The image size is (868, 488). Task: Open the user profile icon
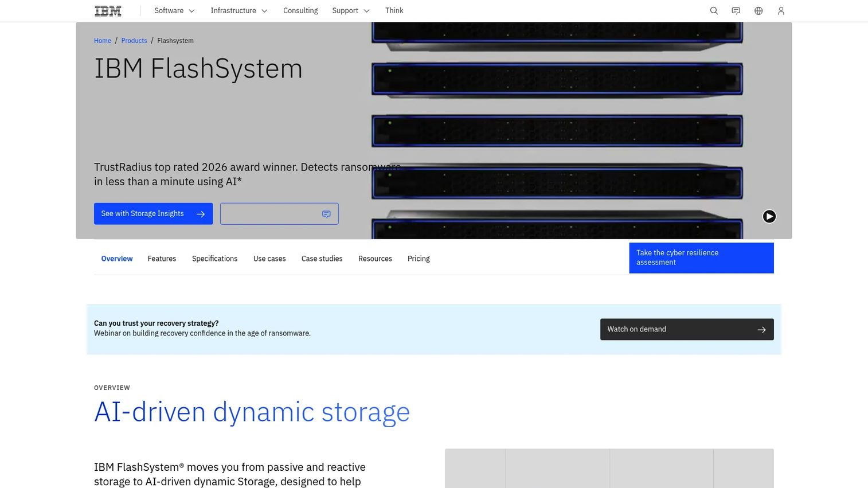tap(781, 11)
